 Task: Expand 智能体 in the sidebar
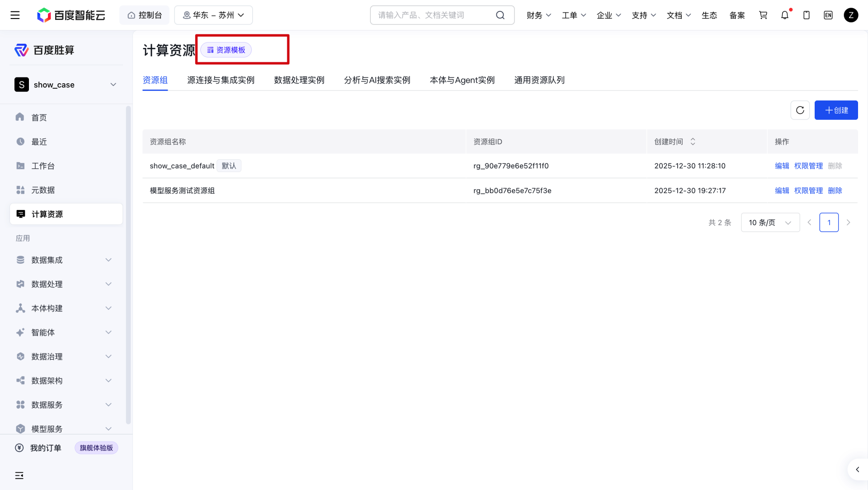(x=66, y=333)
